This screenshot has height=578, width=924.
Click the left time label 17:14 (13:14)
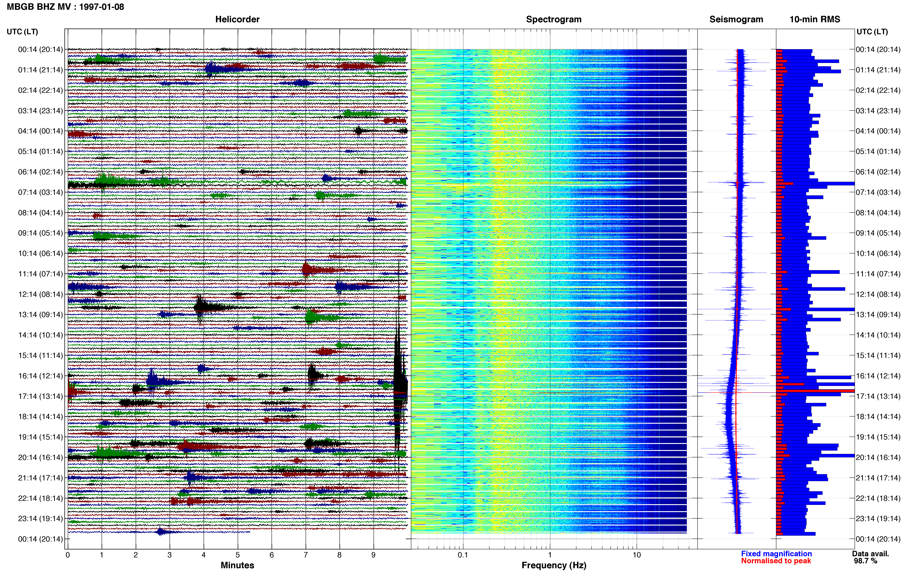pyautogui.click(x=41, y=396)
